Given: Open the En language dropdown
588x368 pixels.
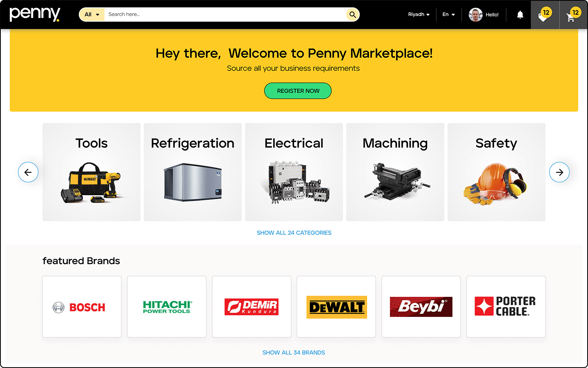Looking at the screenshot, I should pyautogui.click(x=448, y=15).
